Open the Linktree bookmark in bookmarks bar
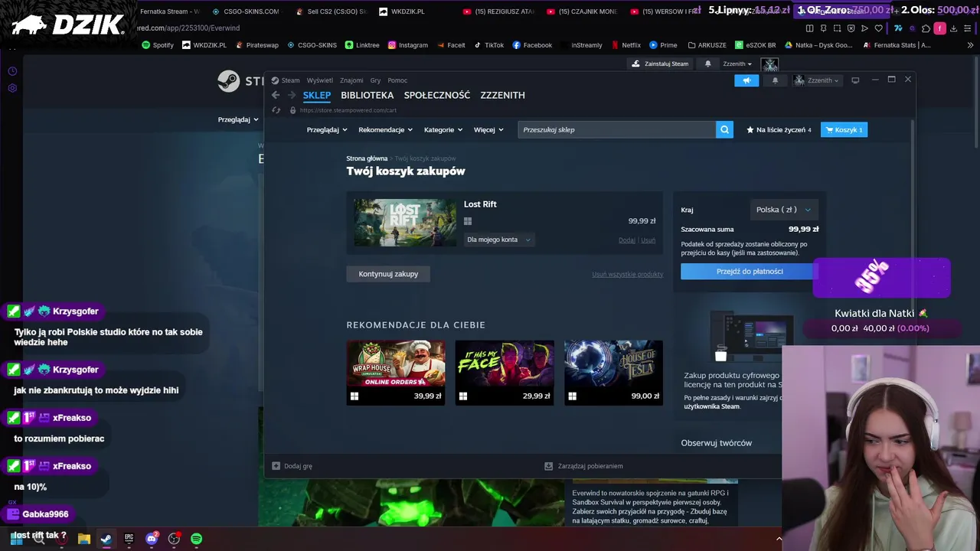This screenshot has width=980, height=551. 362,45
